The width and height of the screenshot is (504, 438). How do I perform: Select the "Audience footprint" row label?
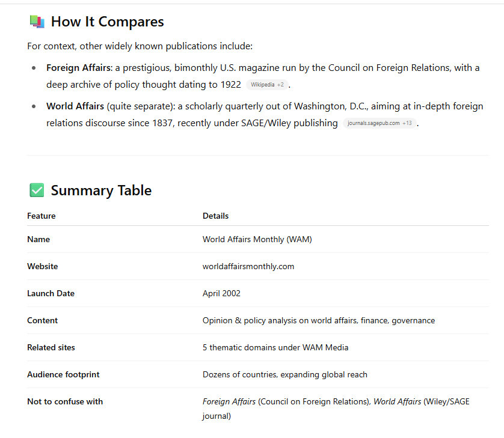[x=63, y=374]
